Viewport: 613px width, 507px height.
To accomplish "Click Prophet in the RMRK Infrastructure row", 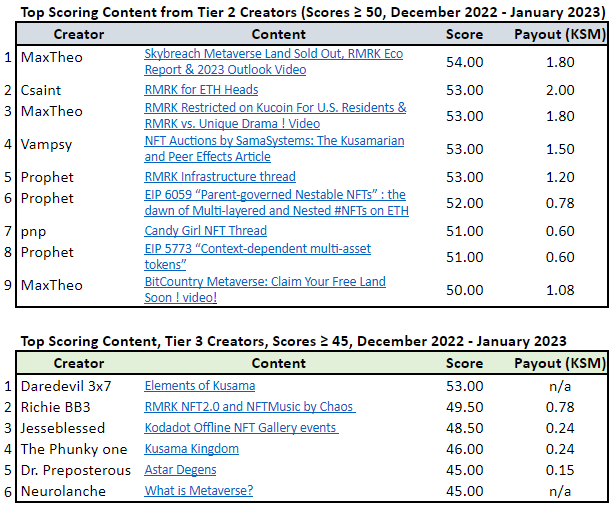I will point(47,177).
